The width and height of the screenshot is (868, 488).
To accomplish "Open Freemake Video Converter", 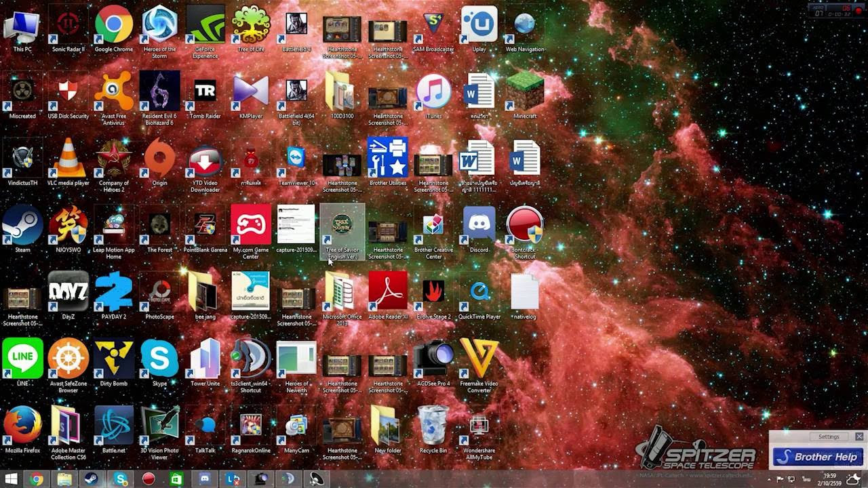I will [x=479, y=358].
